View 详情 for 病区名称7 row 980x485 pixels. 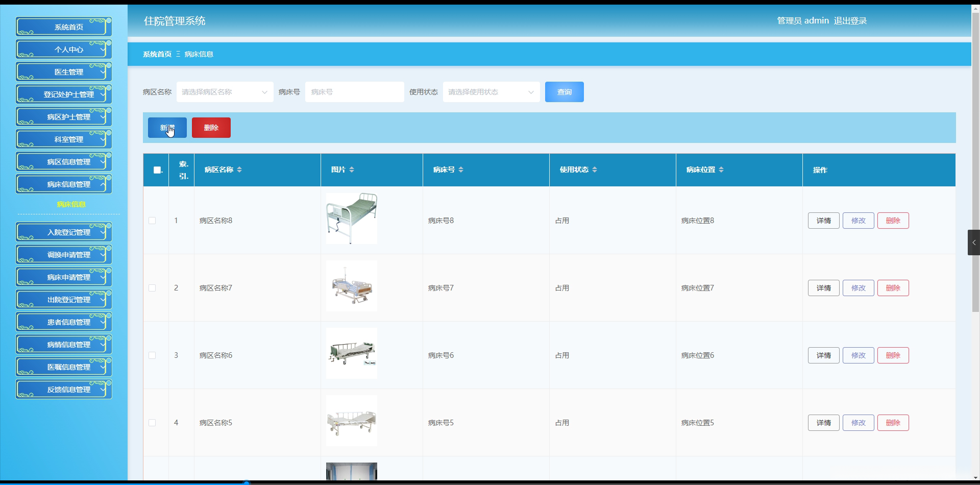point(824,288)
